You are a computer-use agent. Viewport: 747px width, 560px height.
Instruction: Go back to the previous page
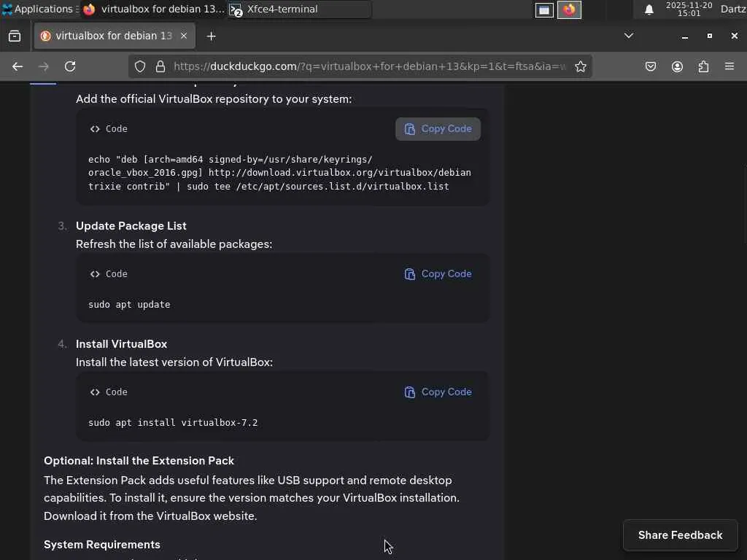pyautogui.click(x=18, y=66)
